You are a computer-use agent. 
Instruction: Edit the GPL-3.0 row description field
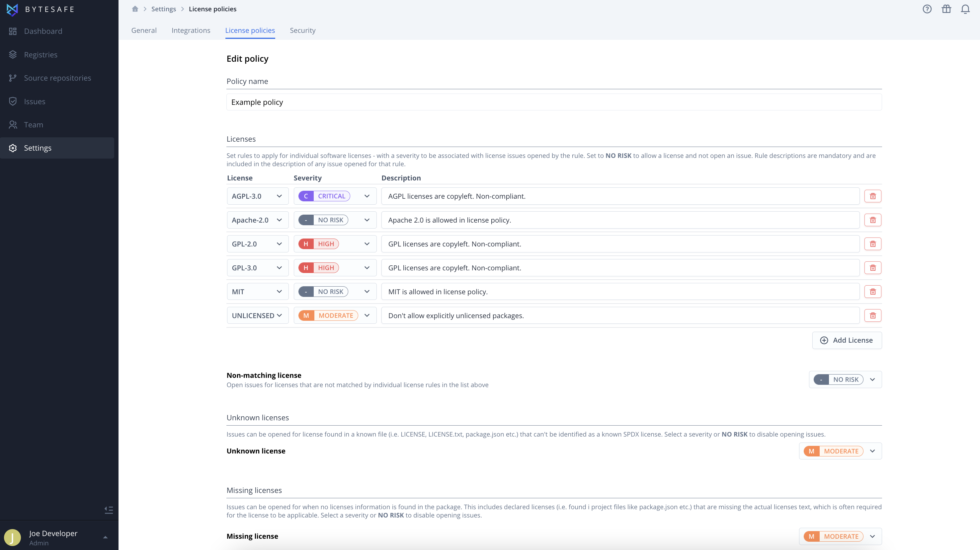tap(620, 268)
